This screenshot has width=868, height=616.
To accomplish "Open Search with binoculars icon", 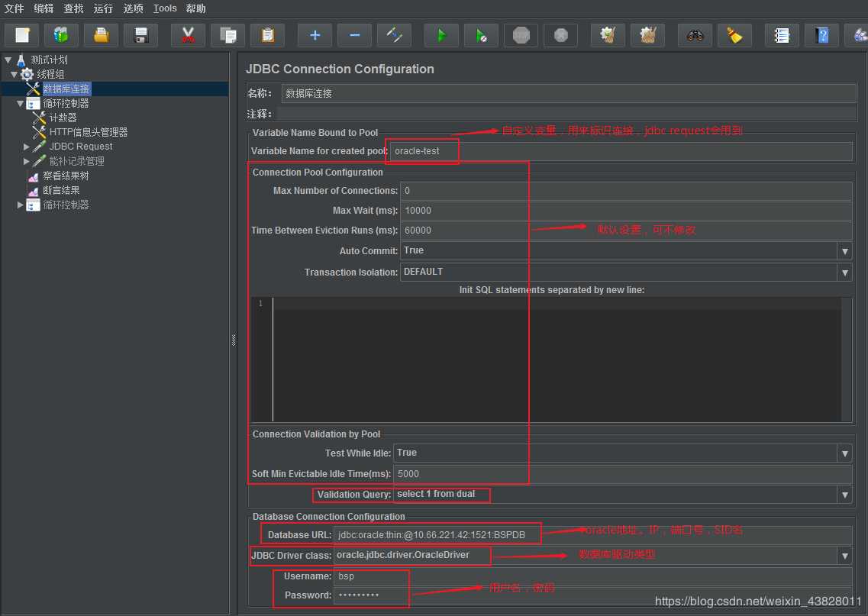I will (695, 35).
